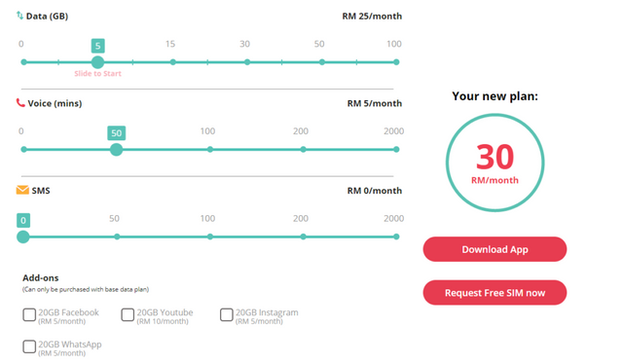Click the 30 RM/month plan circle
The image size is (623, 364).
tap(495, 163)
